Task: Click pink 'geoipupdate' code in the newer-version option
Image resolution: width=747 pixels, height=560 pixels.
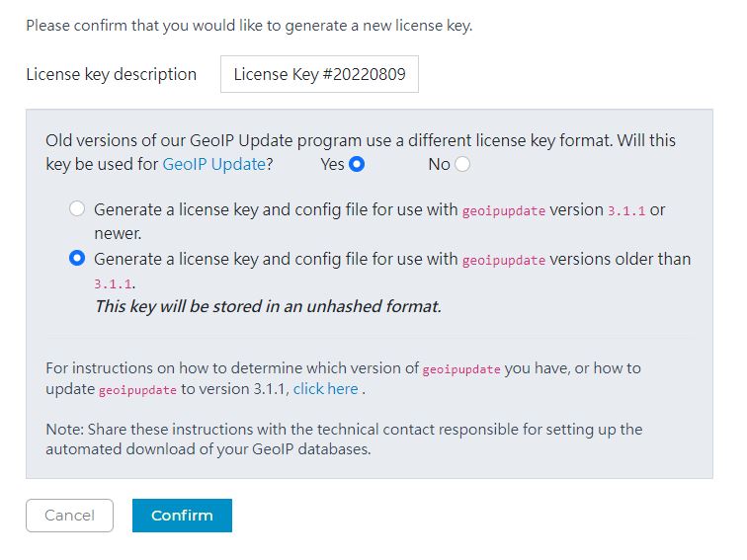Action: (x=504, y=211)
